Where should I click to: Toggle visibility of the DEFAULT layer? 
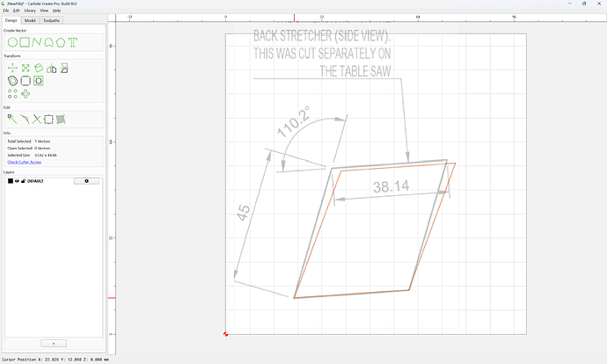[17, 181]
